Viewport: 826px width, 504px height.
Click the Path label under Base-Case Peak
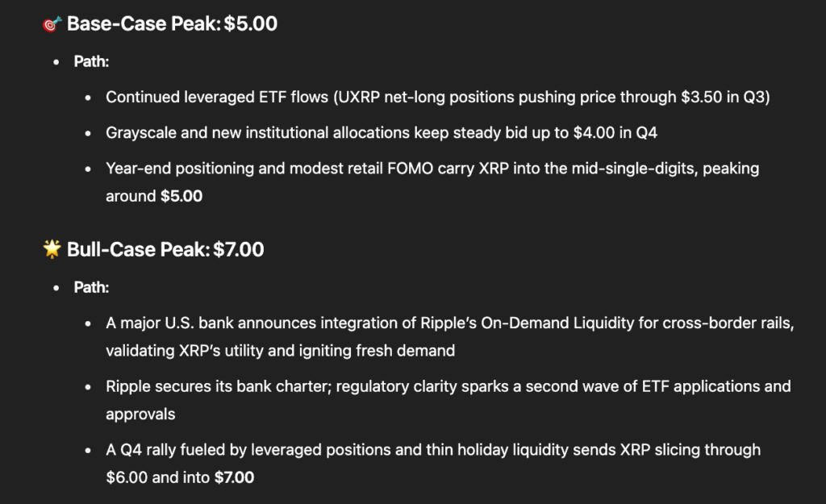(x=91, y=61)
